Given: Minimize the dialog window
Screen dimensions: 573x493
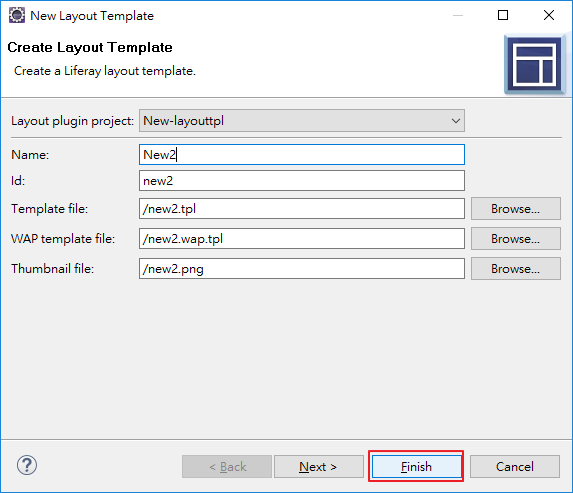Looking at the screenshot, I should 458,15.
